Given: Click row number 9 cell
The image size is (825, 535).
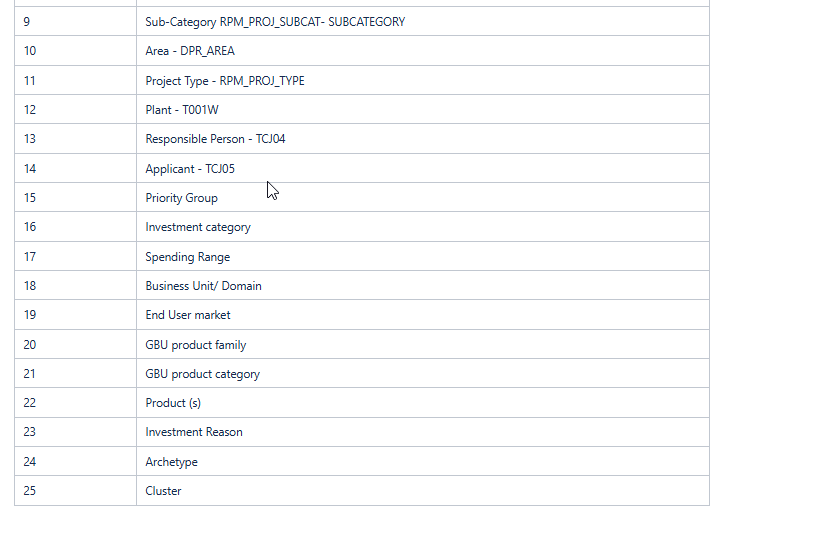Looking at the screenshot, I should coord(27,21).
